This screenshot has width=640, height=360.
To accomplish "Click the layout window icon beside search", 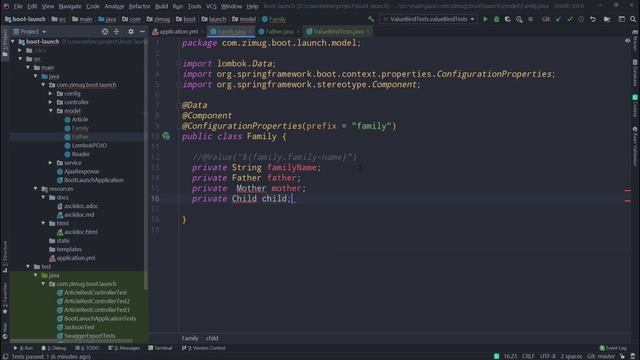I will point(621,19).
